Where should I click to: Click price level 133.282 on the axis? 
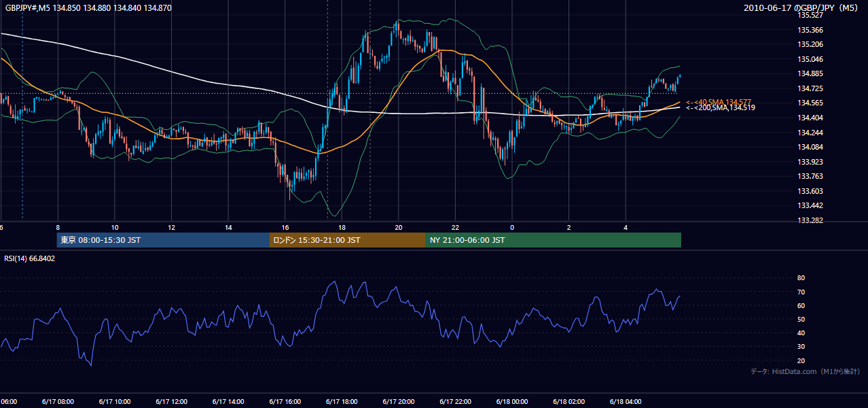point(810,220)
